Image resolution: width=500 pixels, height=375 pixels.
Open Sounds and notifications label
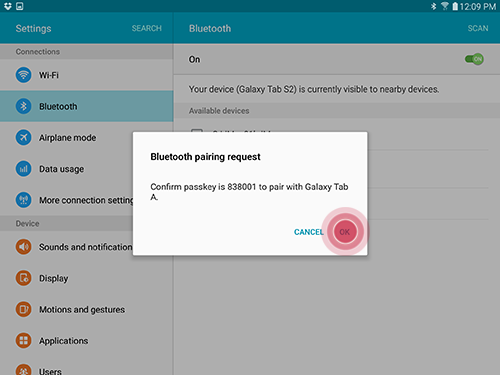(x=86, y=247)
